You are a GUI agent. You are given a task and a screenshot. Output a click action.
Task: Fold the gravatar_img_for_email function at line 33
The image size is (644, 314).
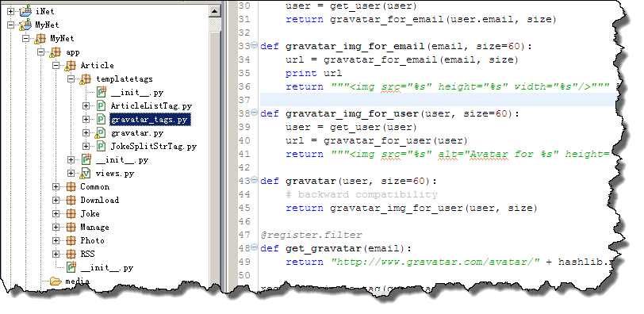point(255,45)
